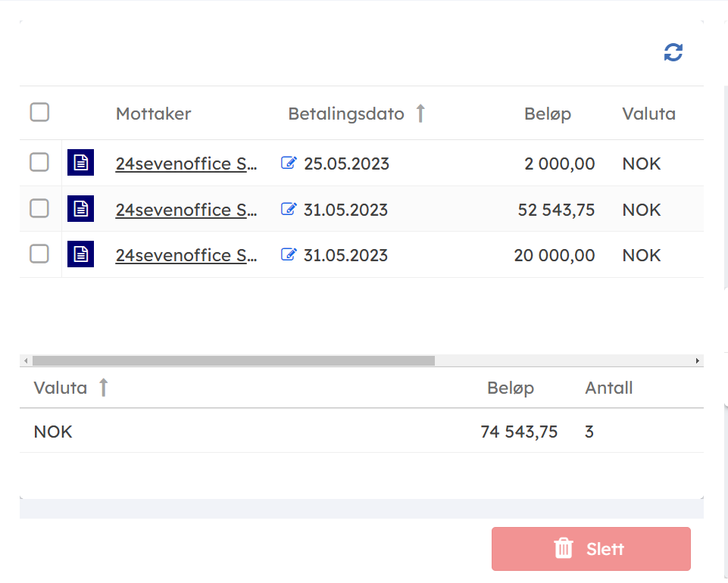This screenshot has height=583, width=728.
Task: Toggle sort arrow next to Valuta summary header
Action: coord(104,388)
